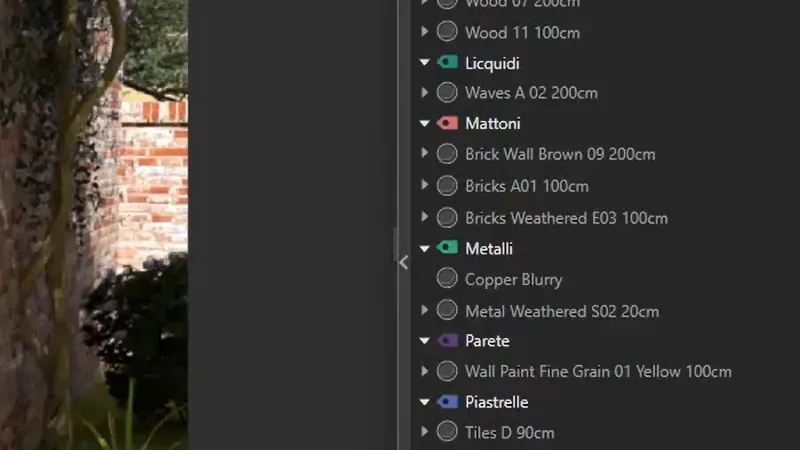Click the panel collapse arrow on divider
Screen dimensions: 800x450
[404, 262]
